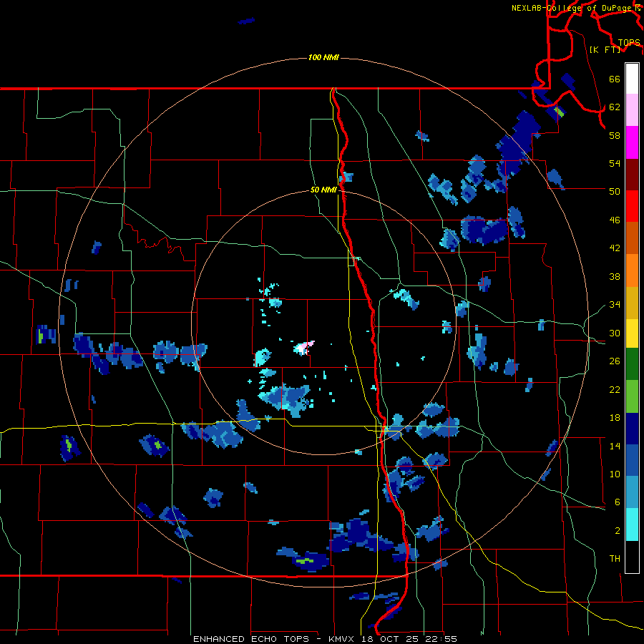The width and height of the screenshot is (644, 644).
Task: Click the pink-white echo near radar center
Action: click(304, 348)
